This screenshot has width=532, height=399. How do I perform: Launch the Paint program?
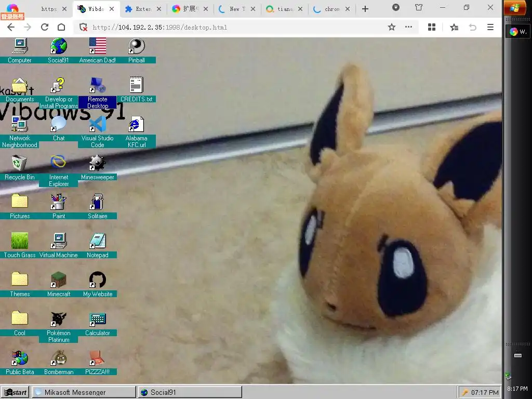(x=58, y=206)
